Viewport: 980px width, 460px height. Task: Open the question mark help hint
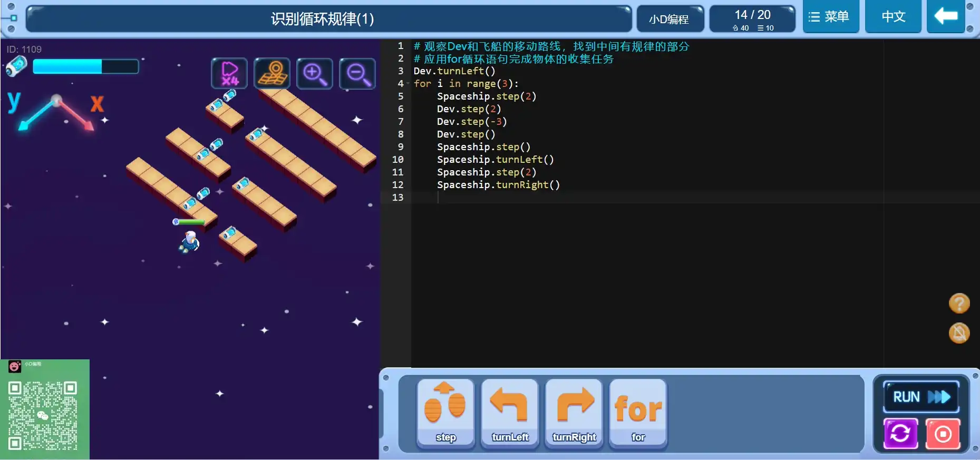959,304
